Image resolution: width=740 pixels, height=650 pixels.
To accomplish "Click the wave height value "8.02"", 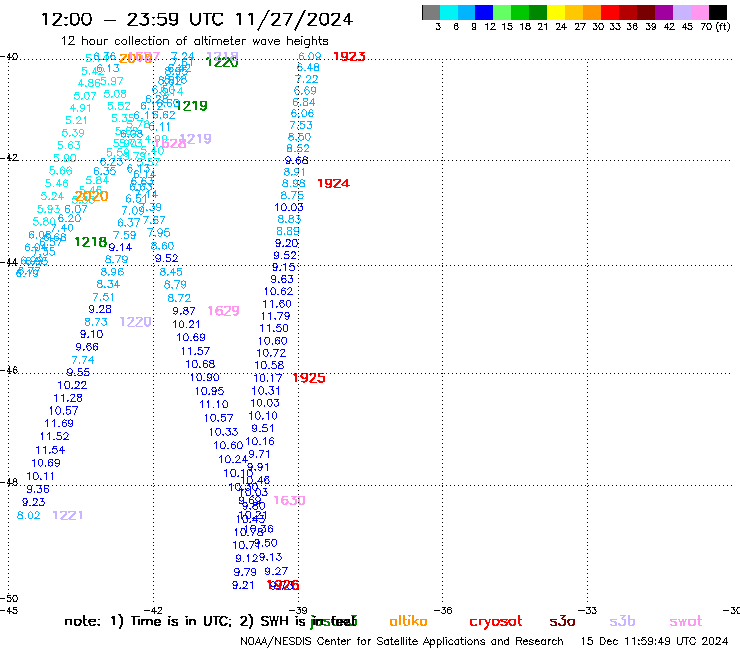I will pos(29,515).
